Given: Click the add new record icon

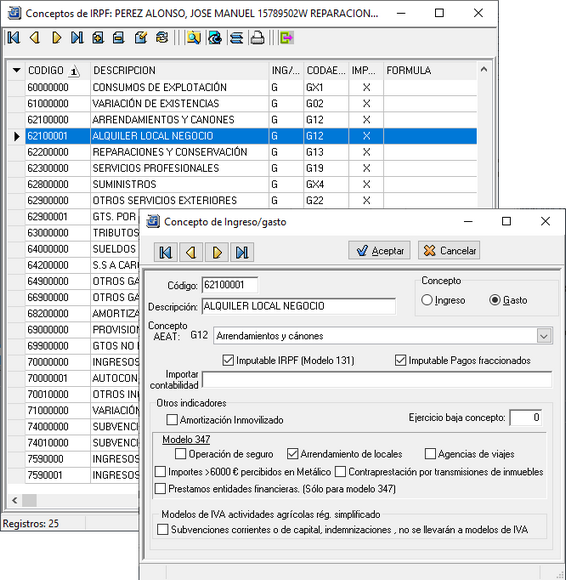Looking at the screenshot, I should pos(98,38).
